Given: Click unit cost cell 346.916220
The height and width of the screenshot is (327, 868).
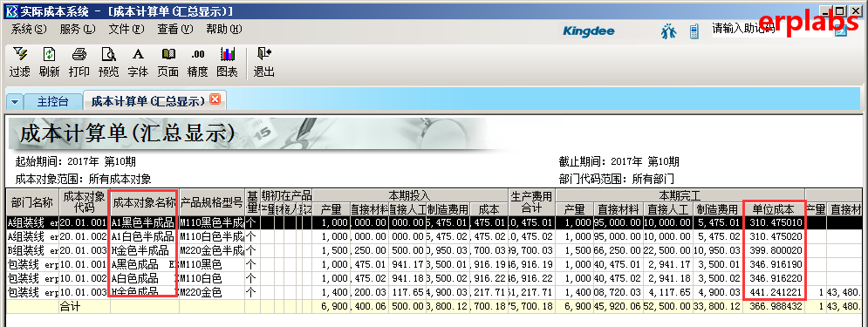Looking at the screenshot, I should [x=773, y=278].
